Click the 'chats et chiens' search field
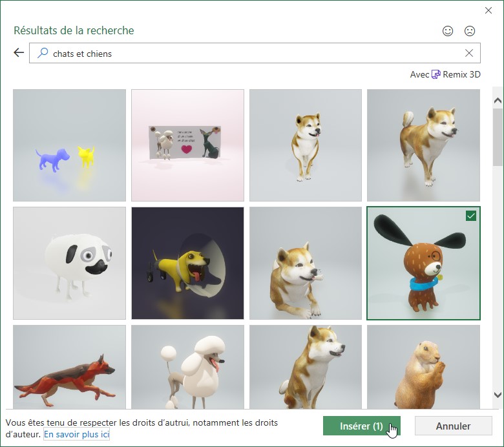504x447 pixels. click(x=252, y=54)
